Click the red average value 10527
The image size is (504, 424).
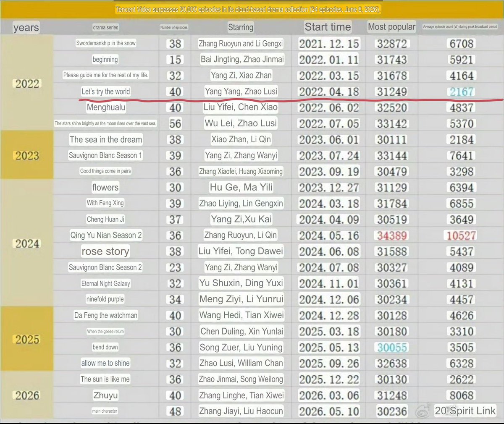(x=461, y=235)
